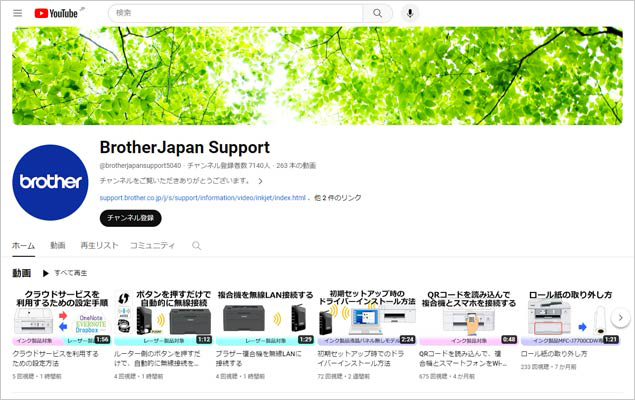Screen dimensions: 635x400
Task: Expand channel description with chevron arrow
Action: pos(260,181)
